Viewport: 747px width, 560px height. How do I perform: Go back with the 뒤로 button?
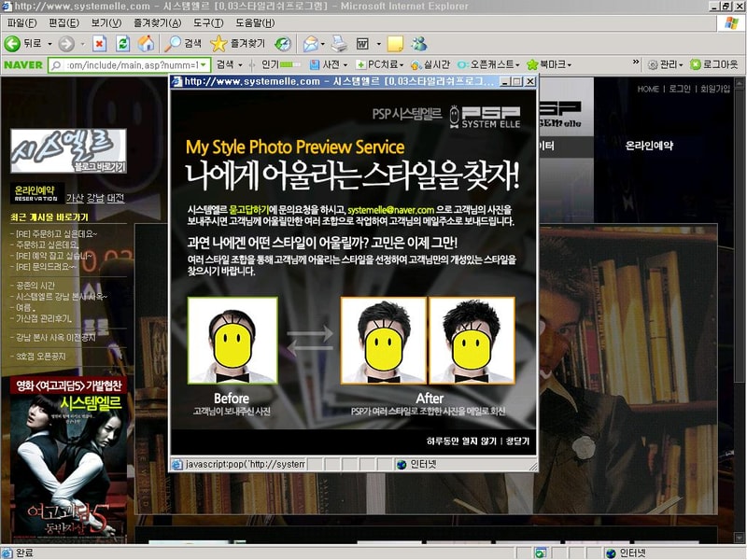click(22, 44)
